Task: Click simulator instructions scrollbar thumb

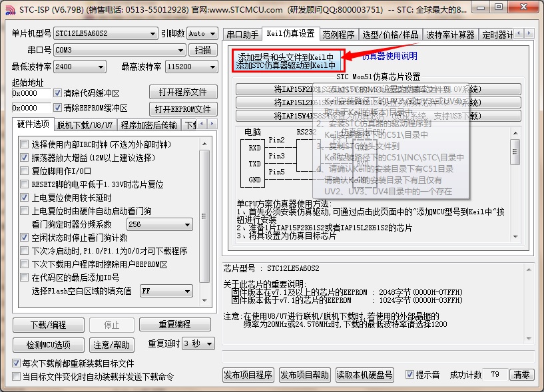Action: pos(515,152)
